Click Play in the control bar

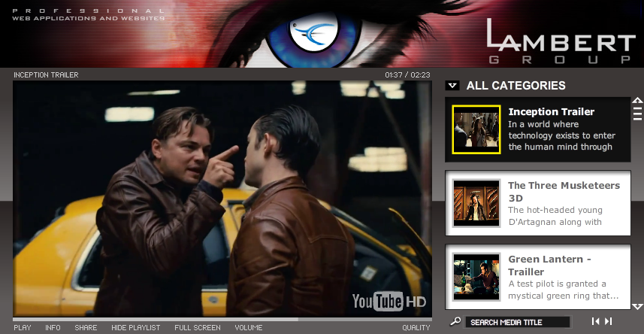click(23, 328)
